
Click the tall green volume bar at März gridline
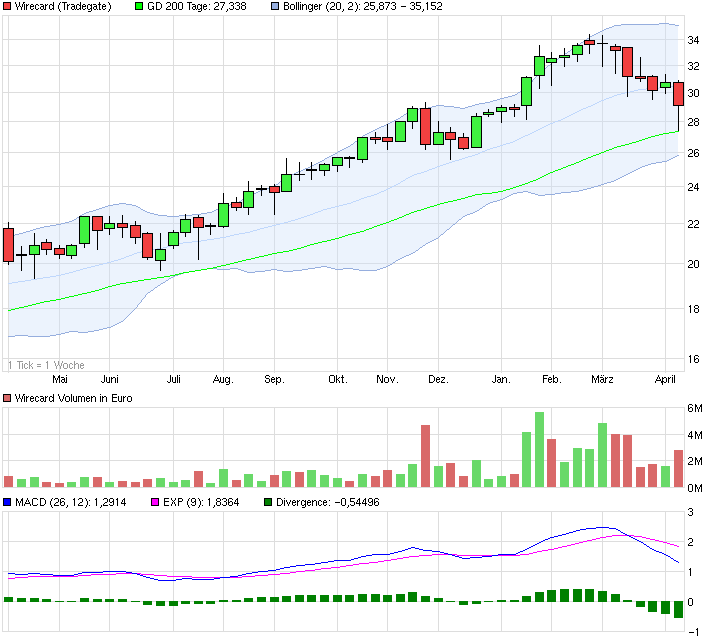point(602,455)
